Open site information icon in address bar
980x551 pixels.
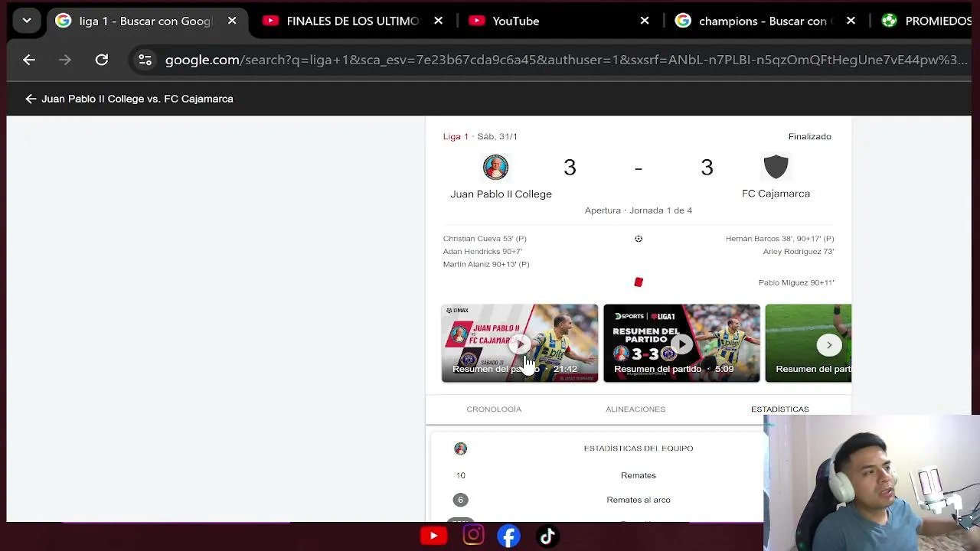point(145,60)
